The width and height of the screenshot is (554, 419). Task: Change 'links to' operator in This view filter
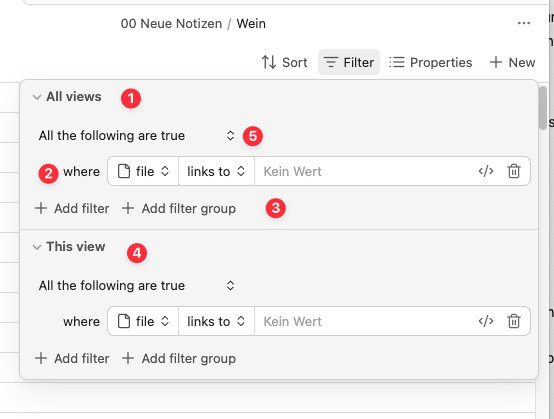tap(216, 321)
